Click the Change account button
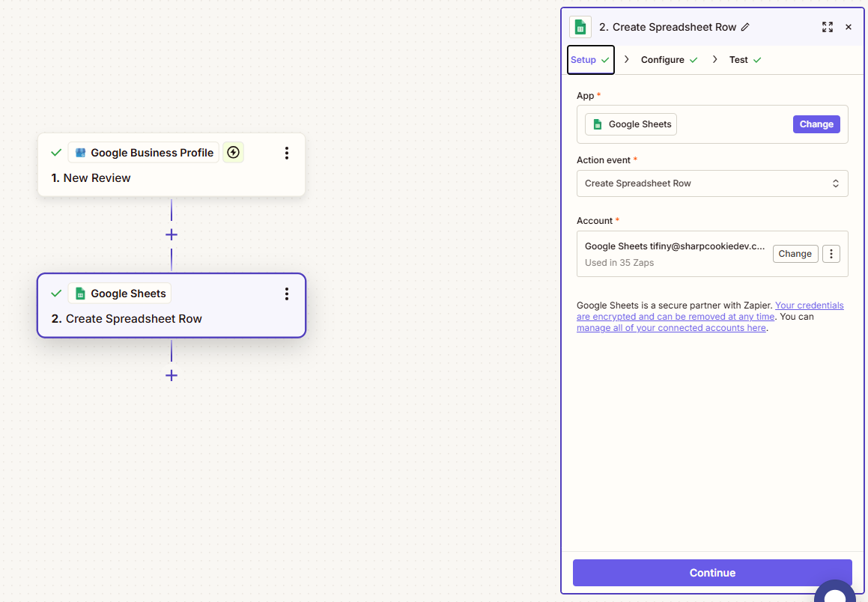Screen dimensions: 868x602 tap(795, 254)
